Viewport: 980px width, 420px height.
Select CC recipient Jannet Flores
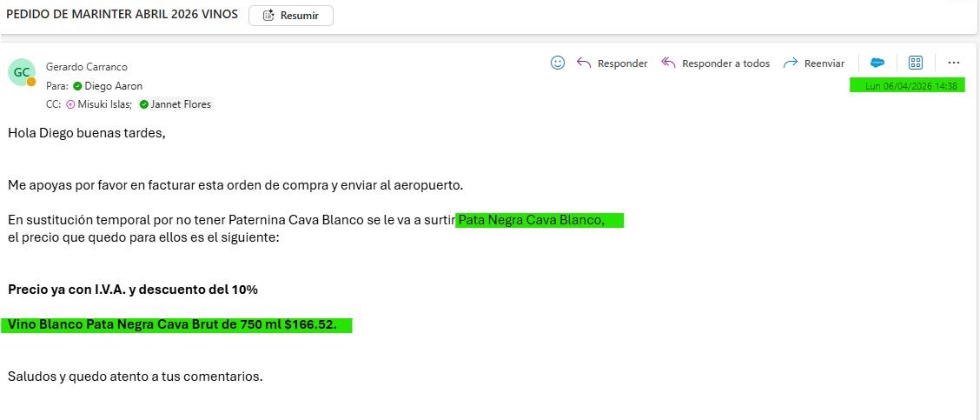(x=181, y=104)
